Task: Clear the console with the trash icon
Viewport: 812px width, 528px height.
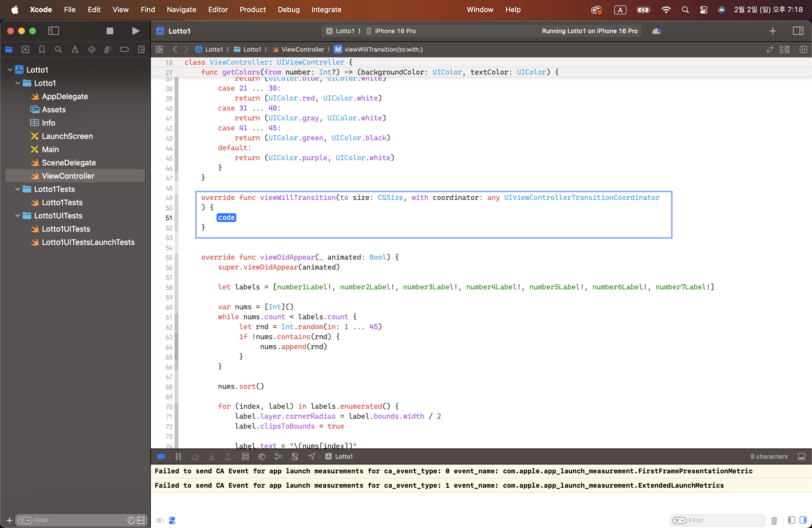Action: click(x=774, y=520)
